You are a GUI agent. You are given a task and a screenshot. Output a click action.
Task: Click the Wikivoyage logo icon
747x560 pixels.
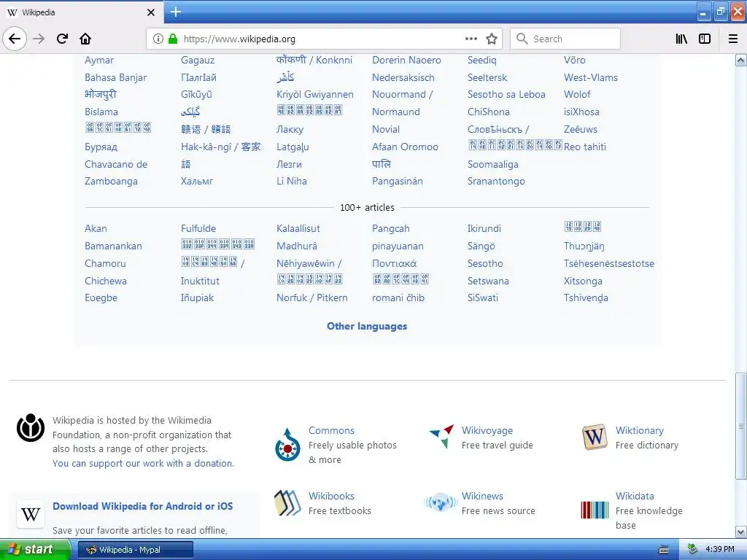(441, 436)
